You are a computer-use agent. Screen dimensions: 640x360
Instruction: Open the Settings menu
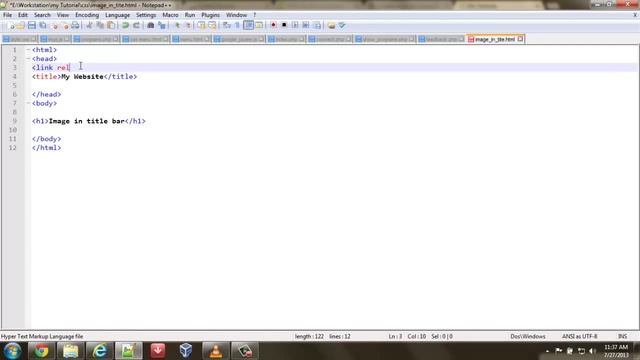pyautogui.click(x=146, y=15)
